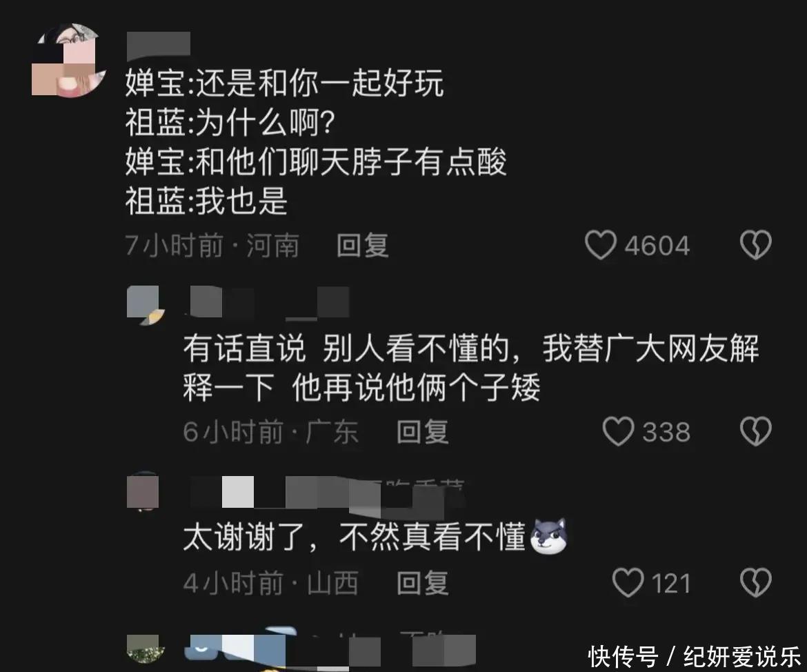Reply to the comment from 山西

pos(423,583)
